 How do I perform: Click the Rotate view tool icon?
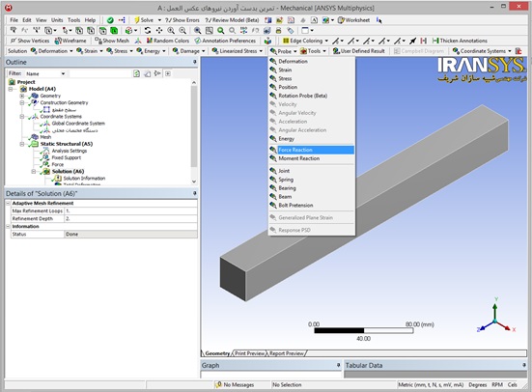(x=148, y=31)
